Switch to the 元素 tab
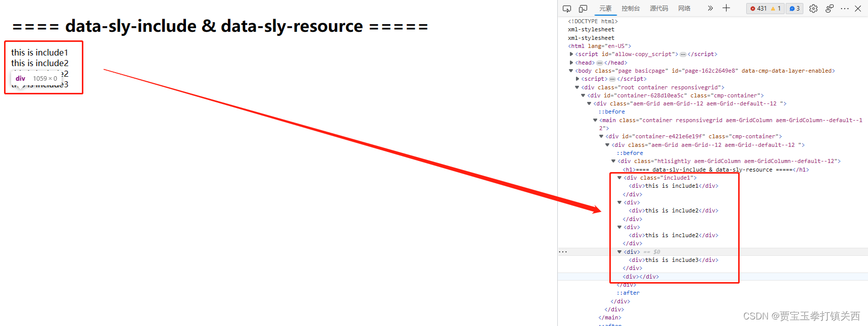This screenshot has width=868, height=326. pos(605,9)
